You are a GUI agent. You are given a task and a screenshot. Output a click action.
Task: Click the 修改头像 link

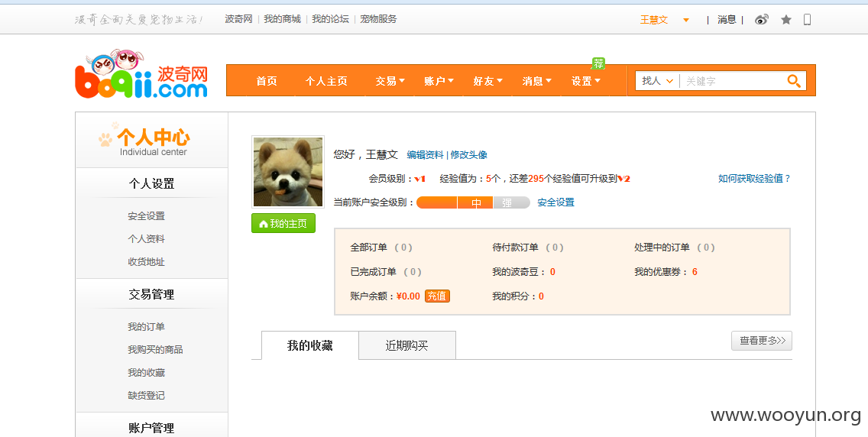469,155
